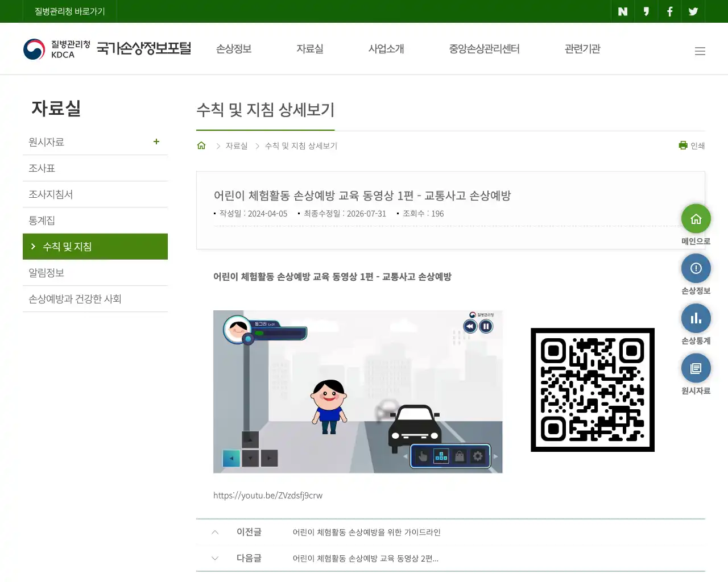728x582 pixels.
Task: Click the KDCA 국가손상정보포털 logo
Action: [107, 49]
